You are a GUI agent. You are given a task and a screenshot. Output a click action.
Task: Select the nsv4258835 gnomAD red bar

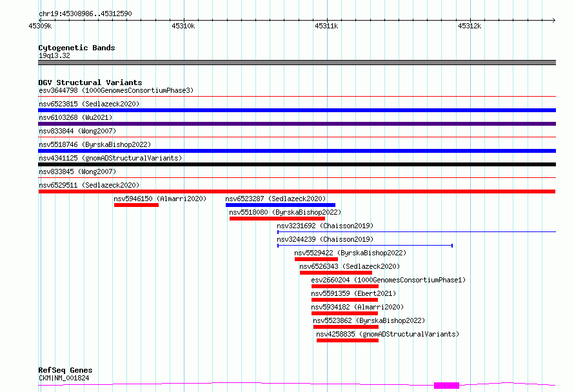coord(348,340)
